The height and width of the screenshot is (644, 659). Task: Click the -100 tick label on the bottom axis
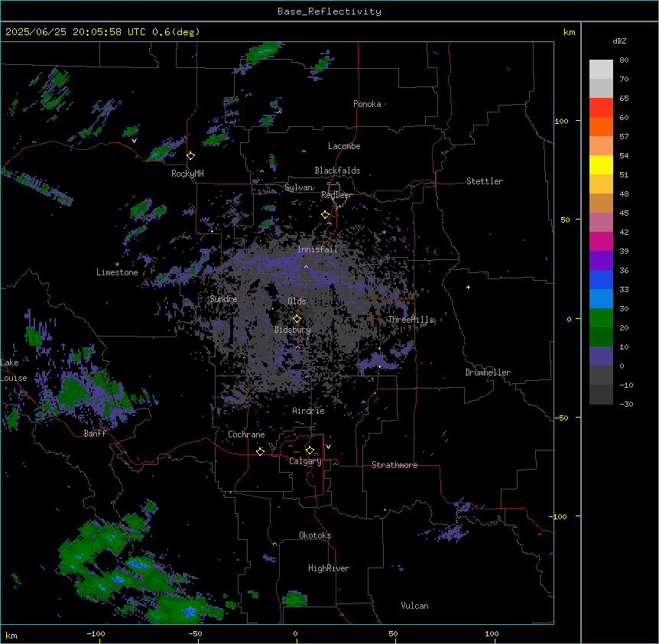pos(96,633)
